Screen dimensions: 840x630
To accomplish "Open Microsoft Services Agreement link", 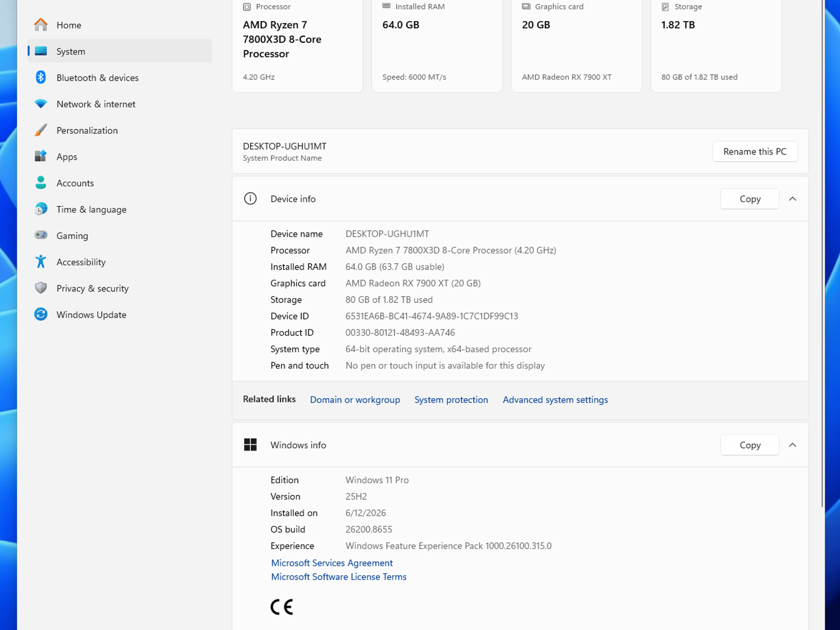I will point(332,563).
